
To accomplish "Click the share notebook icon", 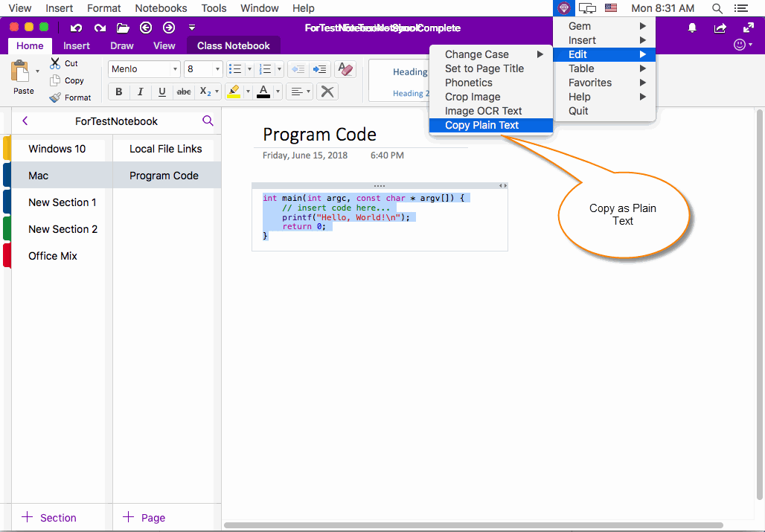I will (720, 28).
